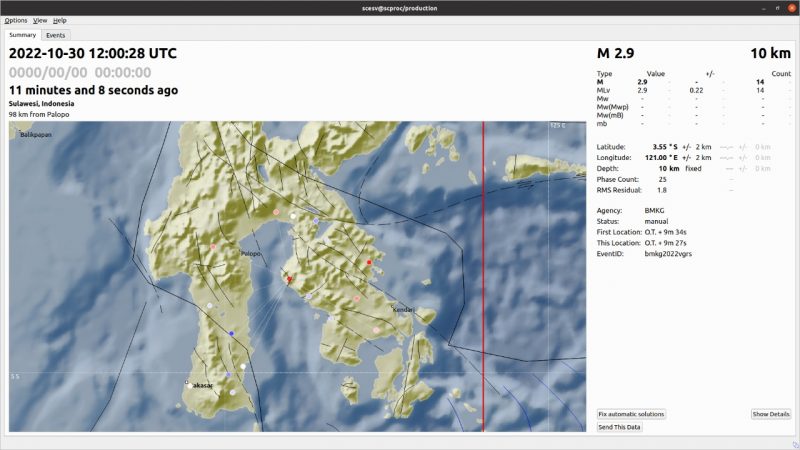Open the Help menu

[60, 20]
